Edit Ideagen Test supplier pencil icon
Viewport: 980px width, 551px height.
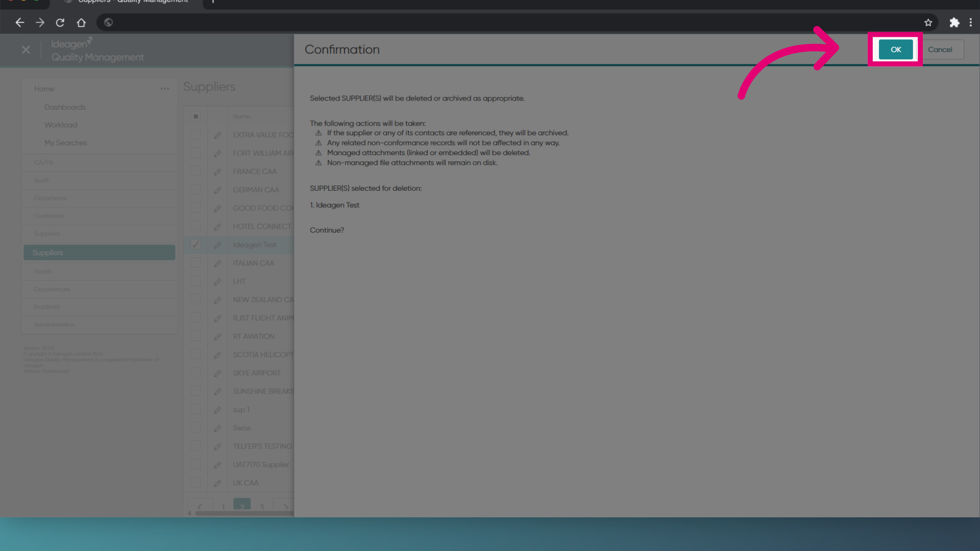(217, 245)
